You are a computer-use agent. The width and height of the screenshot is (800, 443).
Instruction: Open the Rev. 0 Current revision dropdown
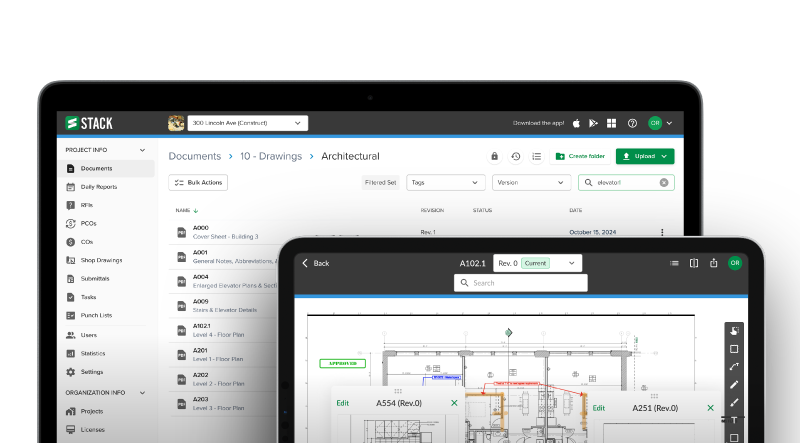point(537,263)
